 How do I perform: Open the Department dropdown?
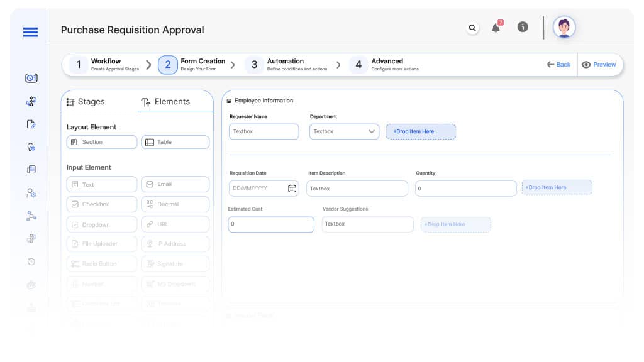point(344,131)
